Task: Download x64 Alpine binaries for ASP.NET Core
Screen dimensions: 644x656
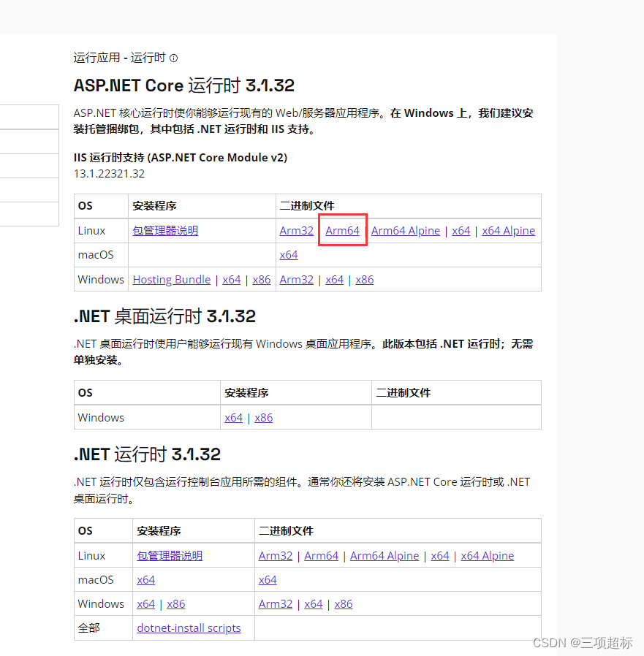Action: click(508, 230)
